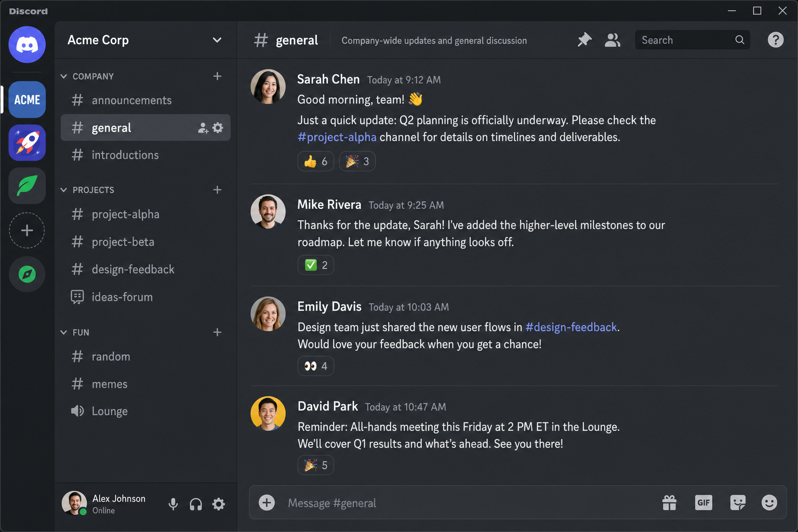Create channel in FUN category
Screen dimensions: 798x532
tap(217, 332)
